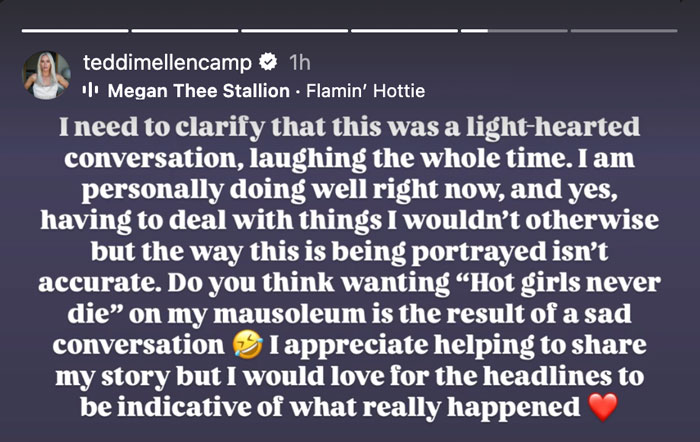Click the word "headlines" in the story
This screenshot has width=700, height=442.
point(547,375)
